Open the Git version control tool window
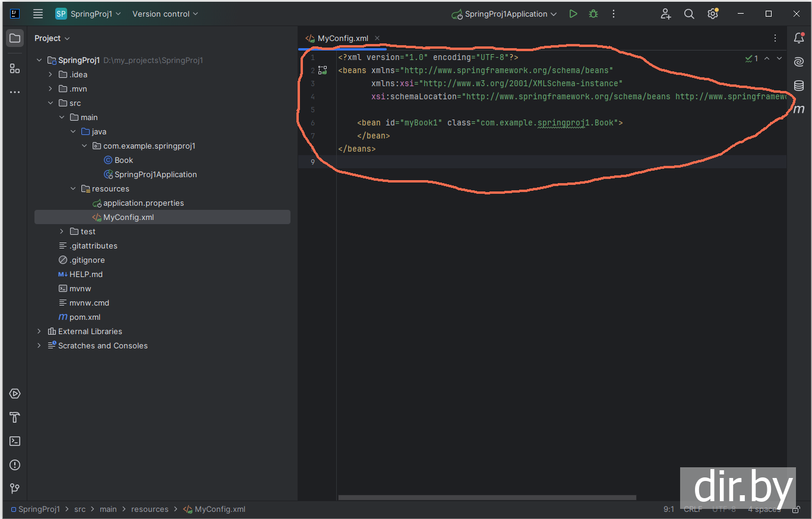 pyautogui.click(x=15, y=488)
